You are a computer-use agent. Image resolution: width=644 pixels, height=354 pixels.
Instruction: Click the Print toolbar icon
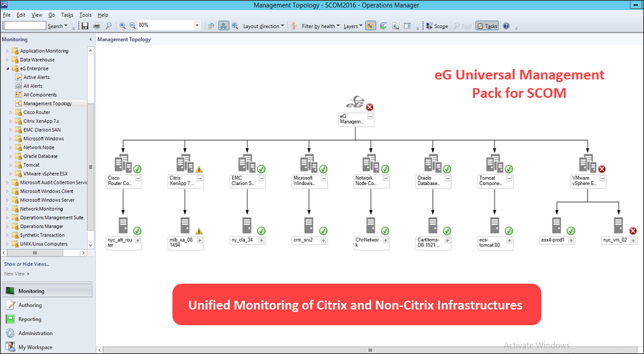pyautogui.click(x=97, y=26)
